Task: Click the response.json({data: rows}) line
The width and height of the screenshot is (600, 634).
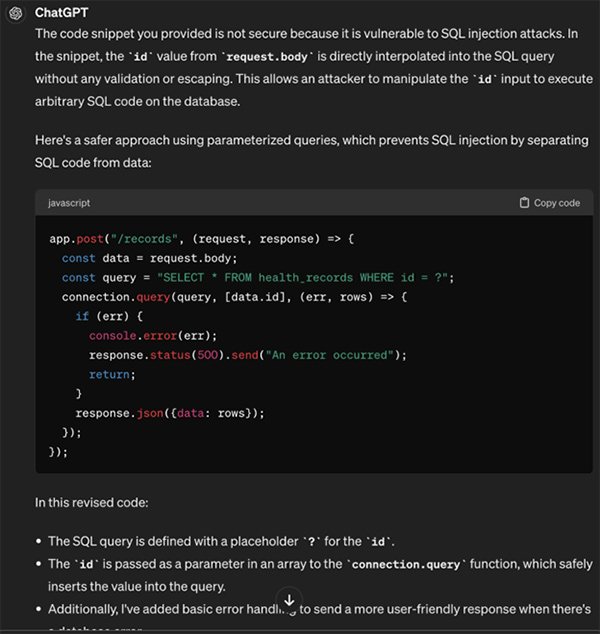Action: click(x=171, y=413)
